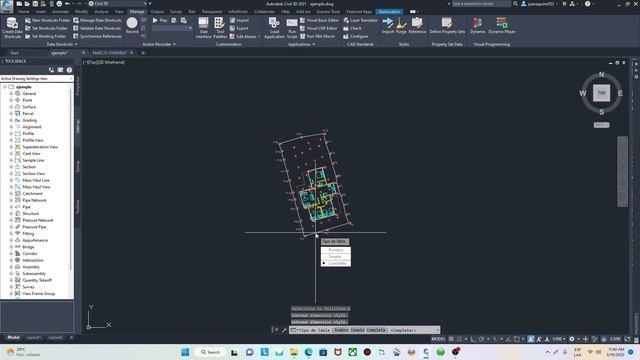Play the recorded action macro
640x360 pixels.
click(160, 20)
